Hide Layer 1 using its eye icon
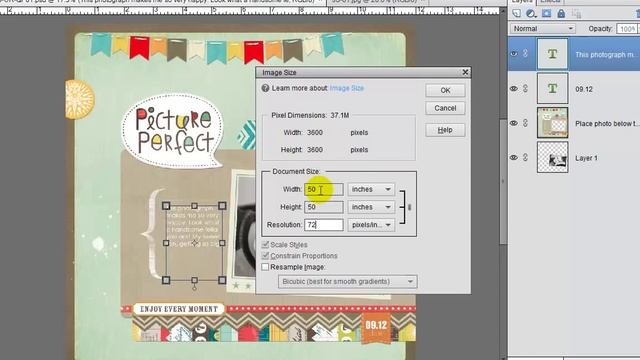Image resolution: width=640 pixels, height=360 pixels. tap(514, 157)
